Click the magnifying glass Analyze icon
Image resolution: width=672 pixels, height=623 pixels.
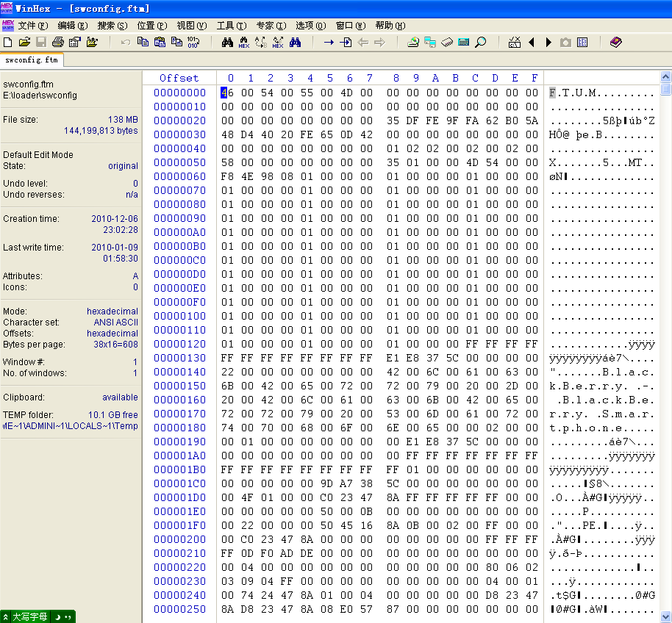point(481,42)
